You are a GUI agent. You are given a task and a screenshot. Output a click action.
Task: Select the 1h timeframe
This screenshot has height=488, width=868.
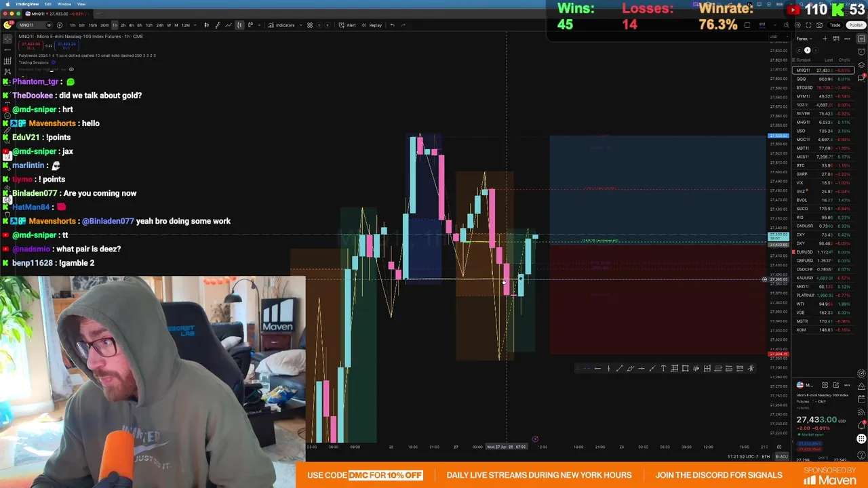click(115, 25)
